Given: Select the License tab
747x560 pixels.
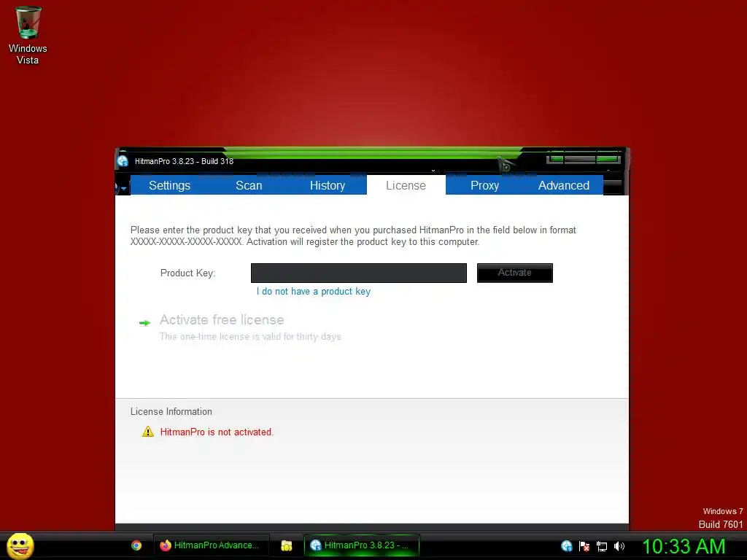Looking at the screenshot, I should click(406, 185).
